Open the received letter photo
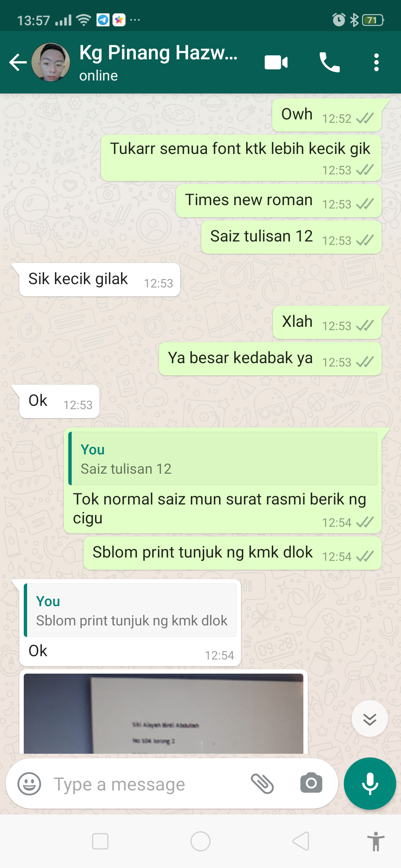The height and width of the screenshot is (868, 401). [x=163, y=713]
